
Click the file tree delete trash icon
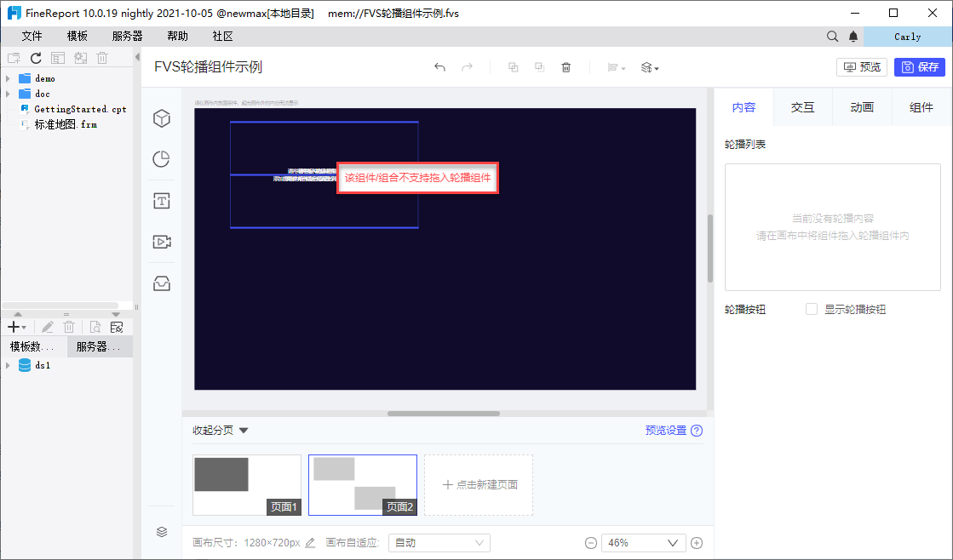click(103, 59)
